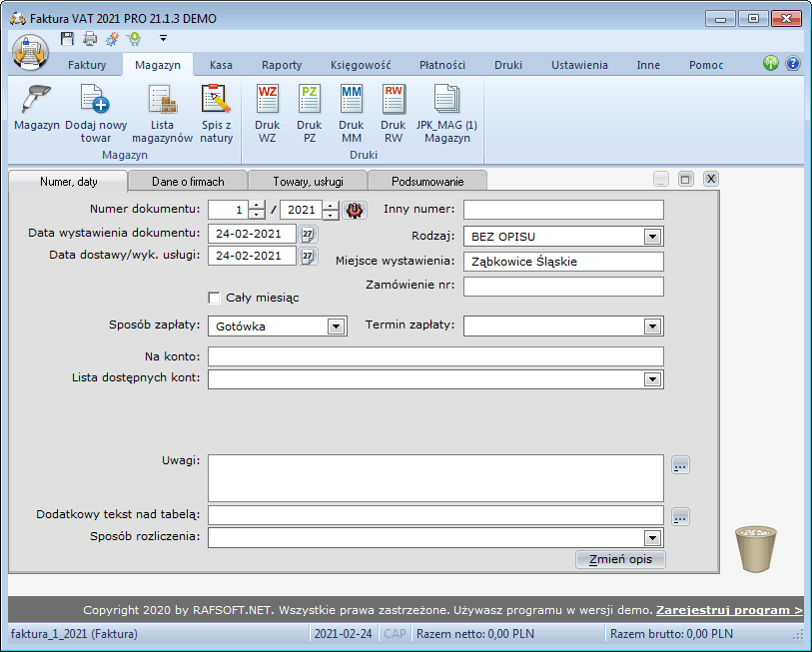This screenshot has height=652, width=812.
Task: Follow the Zarejestruj program link
Action: click(x=728, y=610)
